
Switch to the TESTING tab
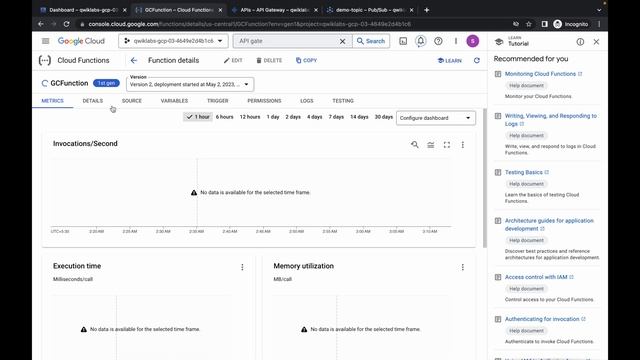[x=343, y=101]
